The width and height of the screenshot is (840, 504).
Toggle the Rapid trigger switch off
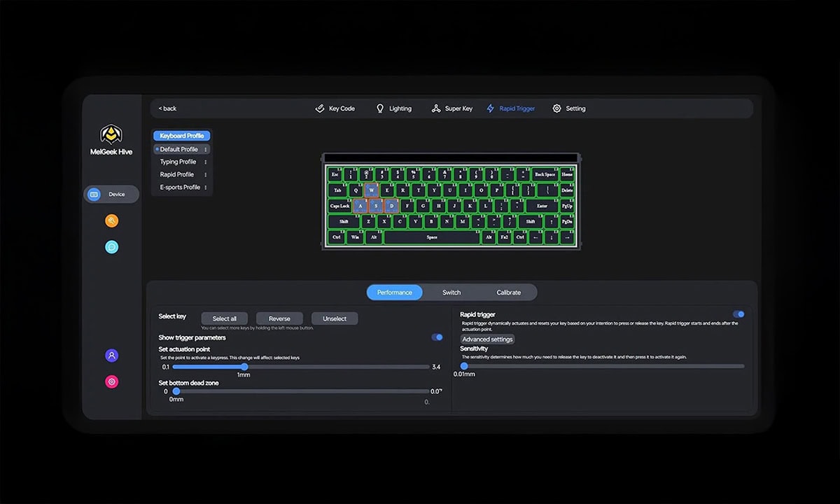coord(740,314)
